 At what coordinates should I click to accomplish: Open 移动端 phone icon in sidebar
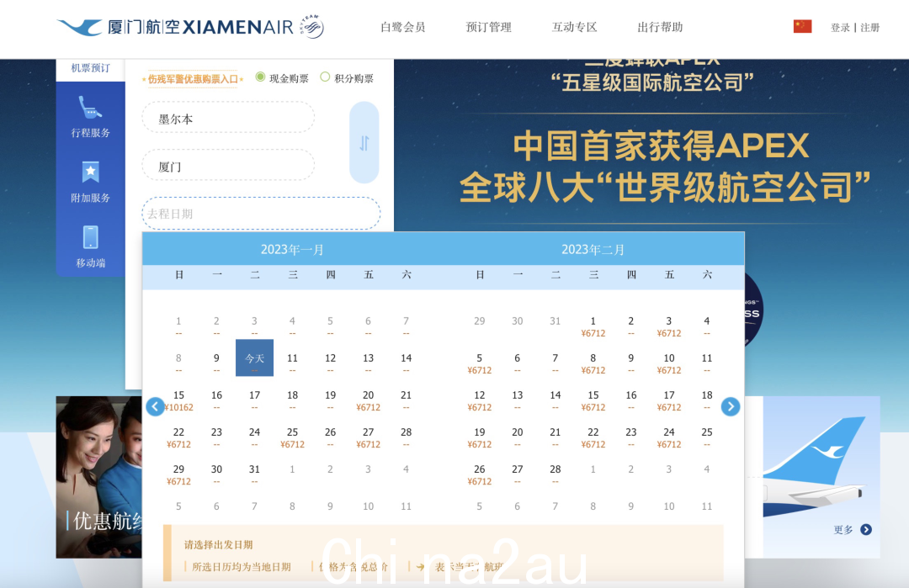click(x=90, y=237)
